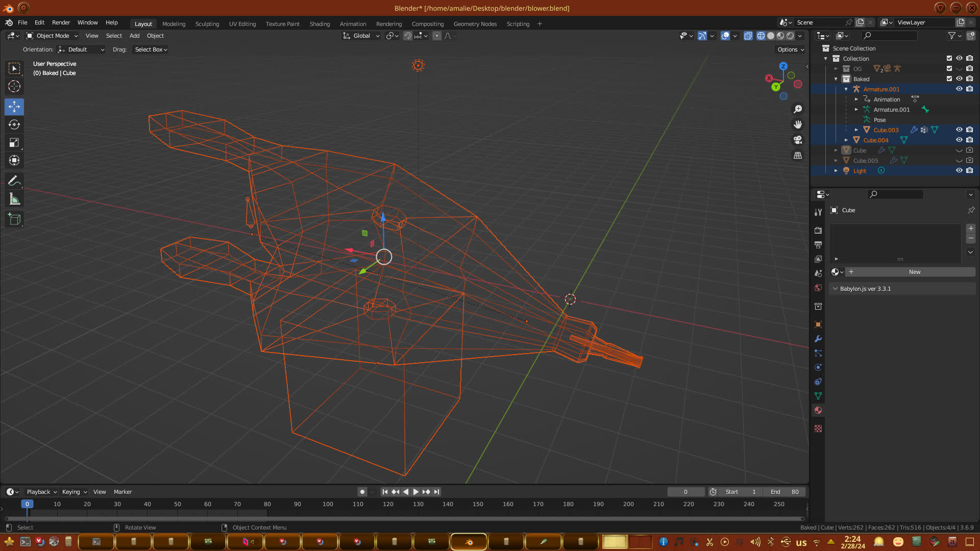980x551 pixels.
Task: Click the Add Cube tool
Action: click(14, 219)
